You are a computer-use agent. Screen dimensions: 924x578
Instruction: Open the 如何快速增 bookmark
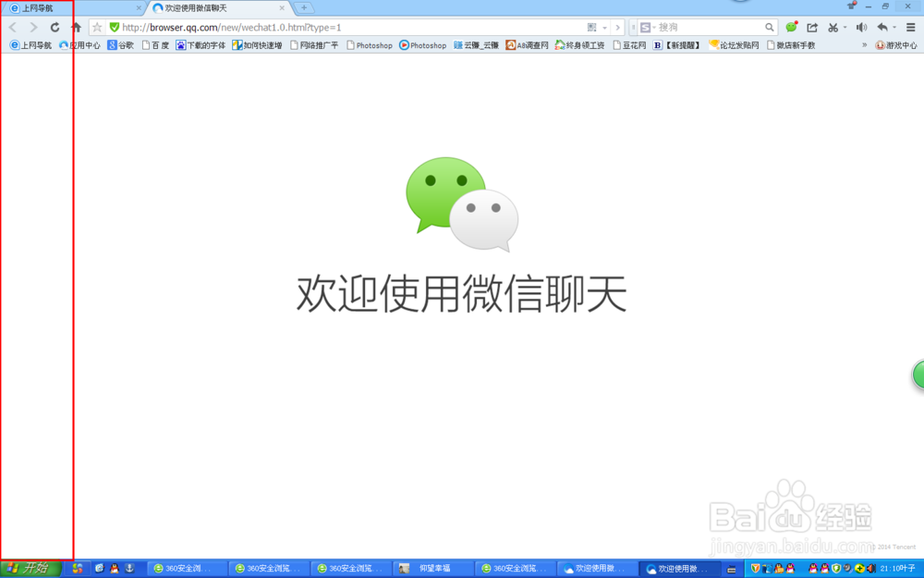[x=257, y=45]
